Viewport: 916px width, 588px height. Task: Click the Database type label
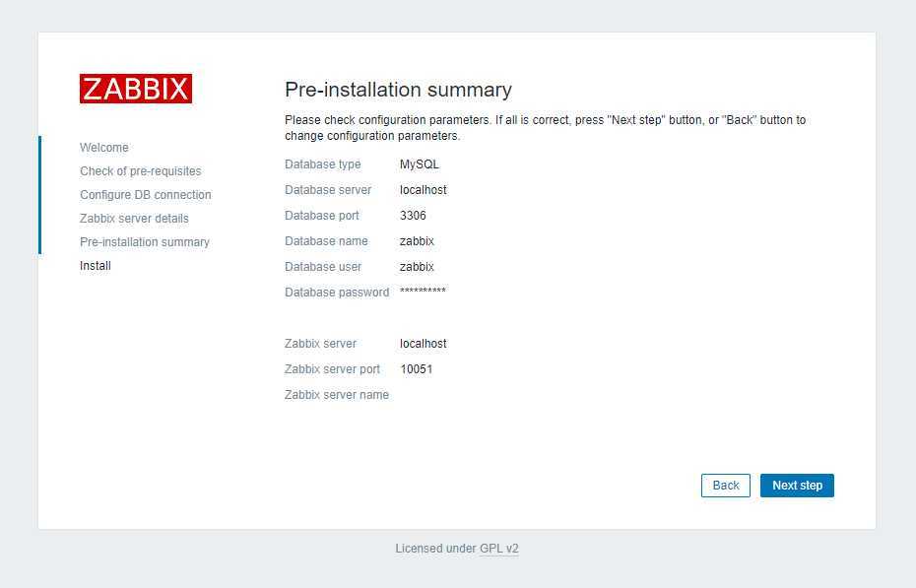click(322, 164)
